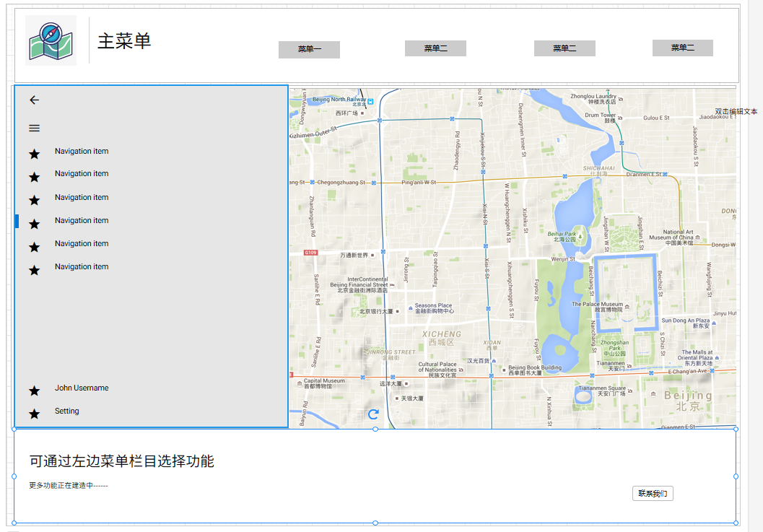The height and width of the screenshot is (532, 763).
Task: Click InterContinental Beijing Financial Street label
Action: (359, 284)
